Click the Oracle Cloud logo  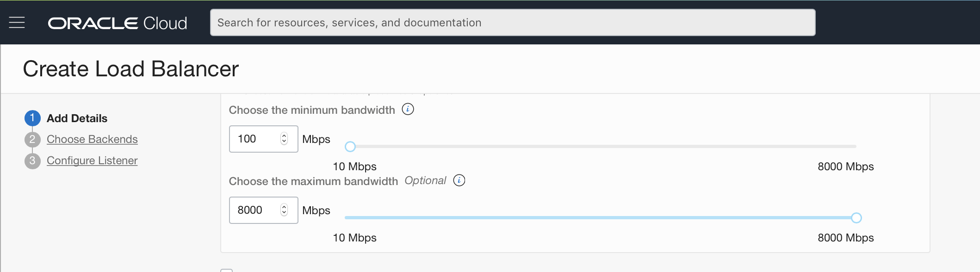click(118, 23)
